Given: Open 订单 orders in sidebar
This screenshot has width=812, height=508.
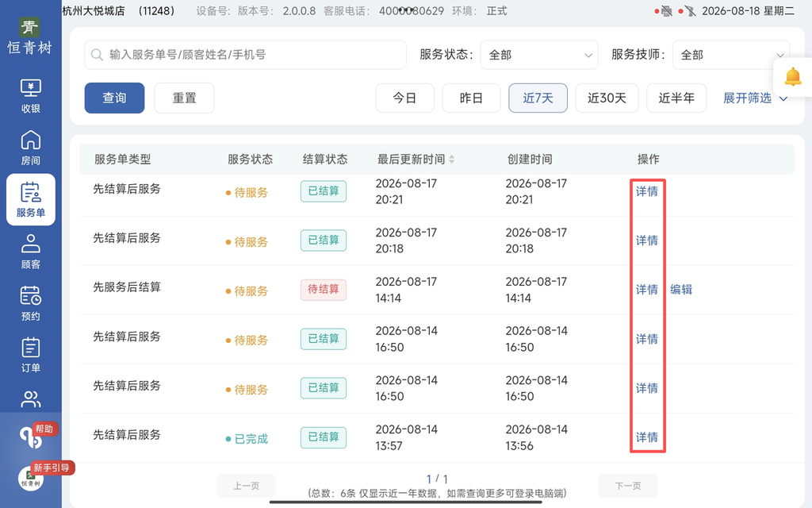Looking at the screenshot, I should coord(31,355).
